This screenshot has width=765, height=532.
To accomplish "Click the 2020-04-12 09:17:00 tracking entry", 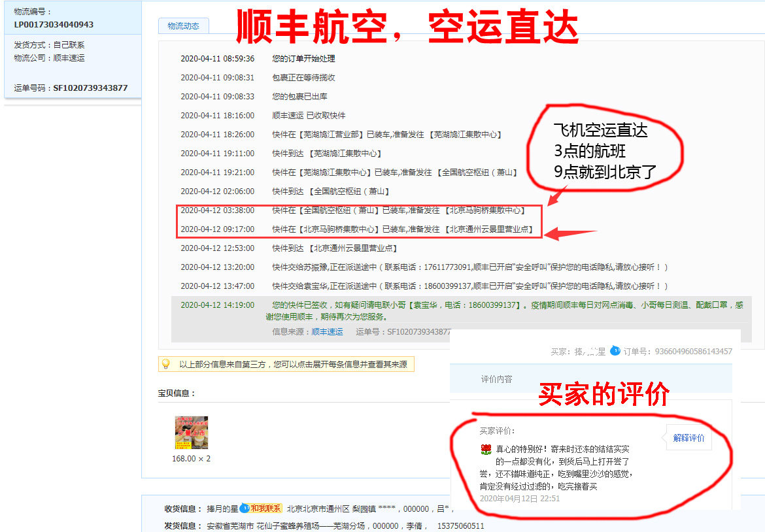I will pos(357,229).
